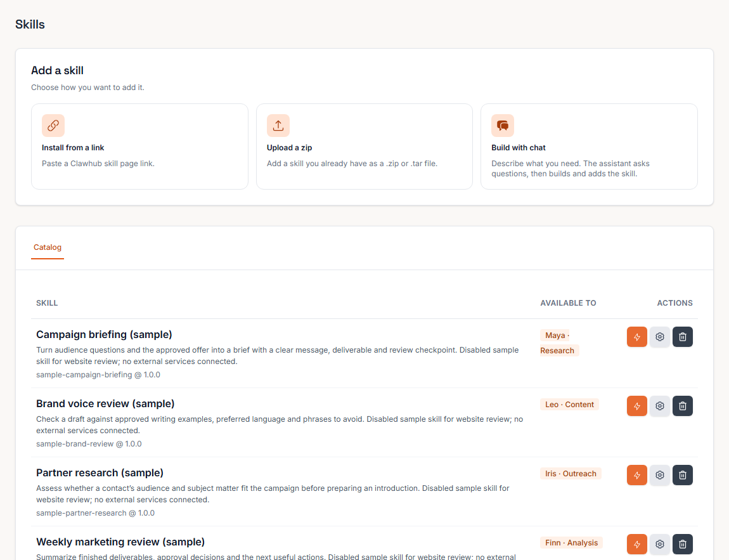Screen dimensions: 729x560
Task: Open gear settings for Partner research skill
Action: pyautogui.click(x=660, y=476)
